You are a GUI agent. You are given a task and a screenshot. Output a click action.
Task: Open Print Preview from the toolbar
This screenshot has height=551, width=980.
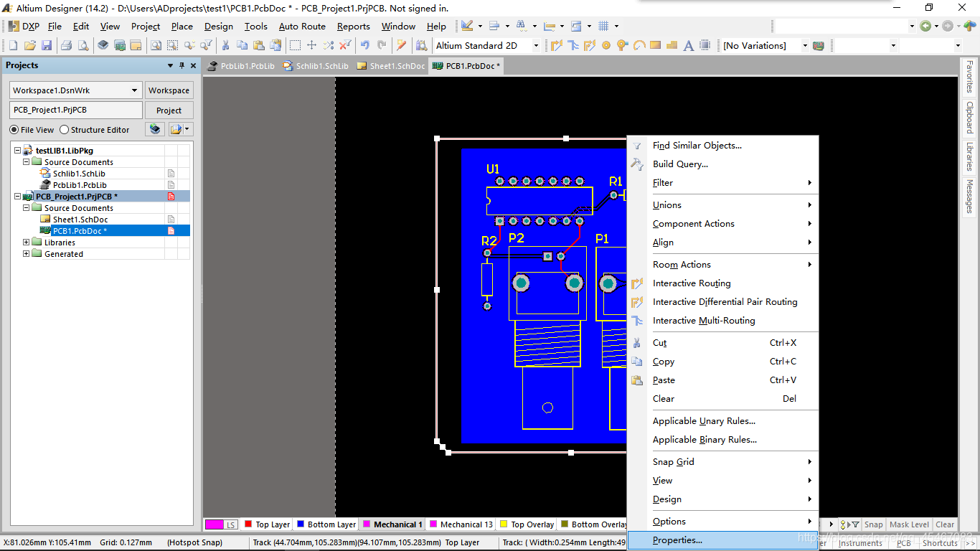tap(83, 45)
